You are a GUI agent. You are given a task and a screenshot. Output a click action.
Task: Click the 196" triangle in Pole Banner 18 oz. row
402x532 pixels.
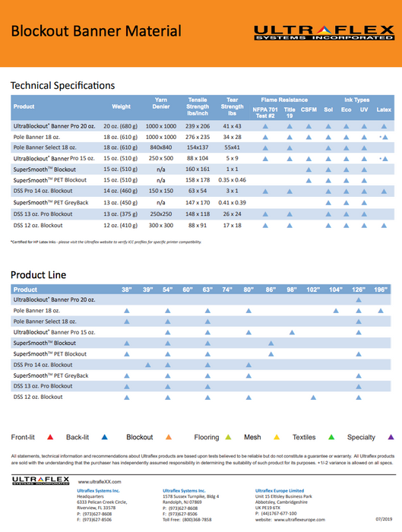381,310
